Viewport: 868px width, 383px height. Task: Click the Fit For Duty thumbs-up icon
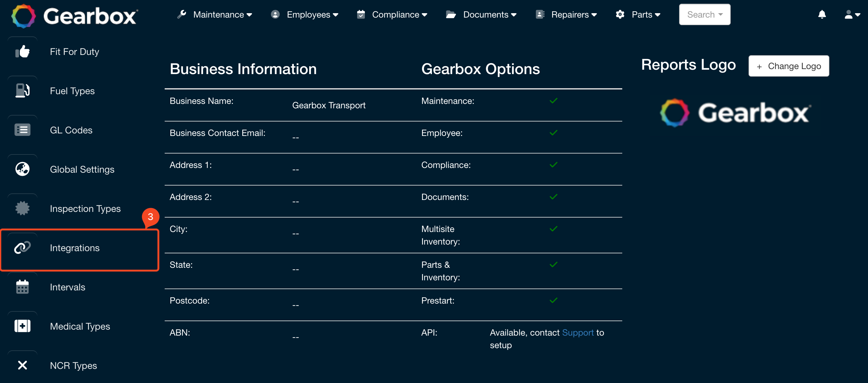click(x=23, y=51)
